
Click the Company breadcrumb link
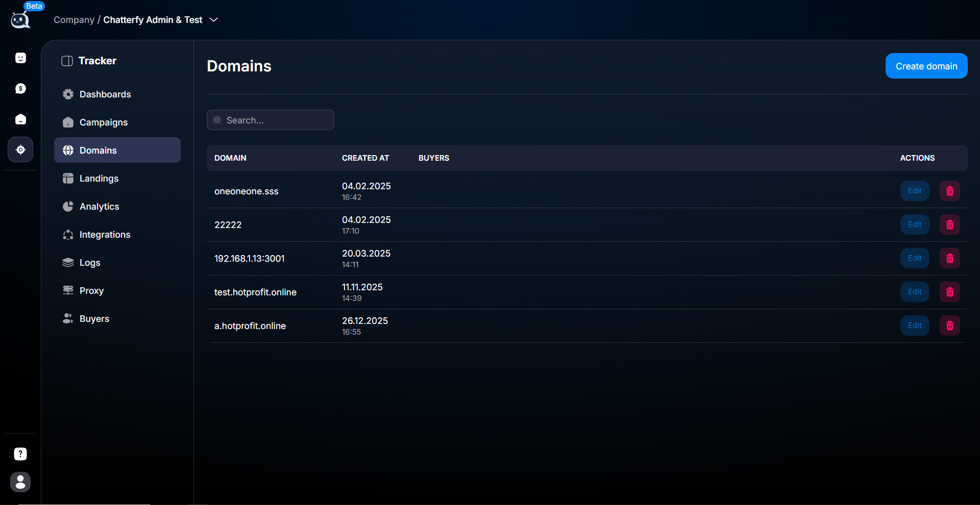(x=74, y=20)
